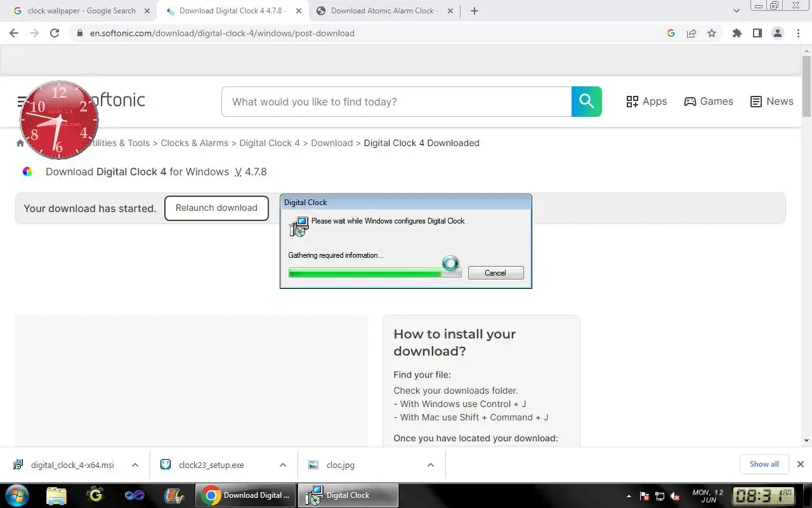Click the red analog clock widget
812x508 pixels.
[x=59, y=120]
